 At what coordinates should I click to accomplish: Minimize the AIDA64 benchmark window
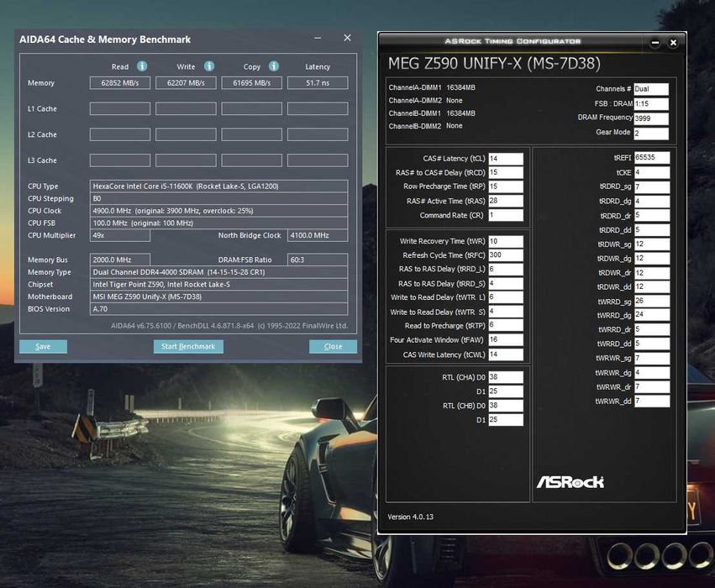318,39
